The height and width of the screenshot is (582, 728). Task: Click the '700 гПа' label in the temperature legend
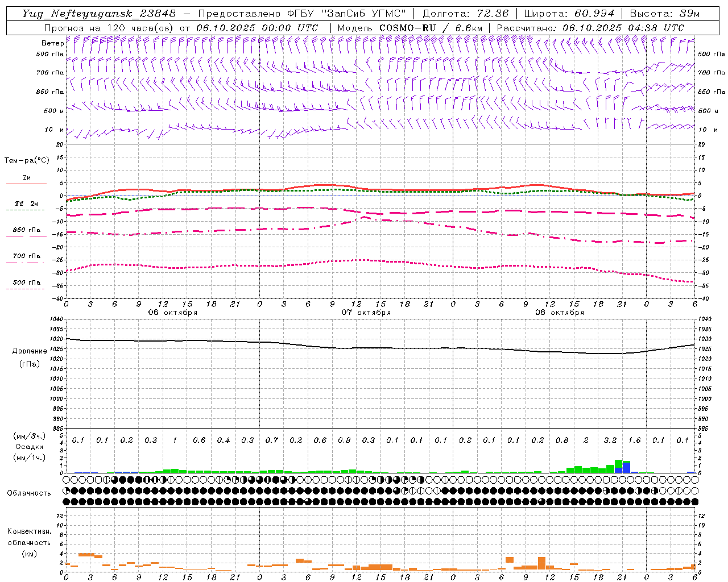pyautogui.click(x=27, y=256)
